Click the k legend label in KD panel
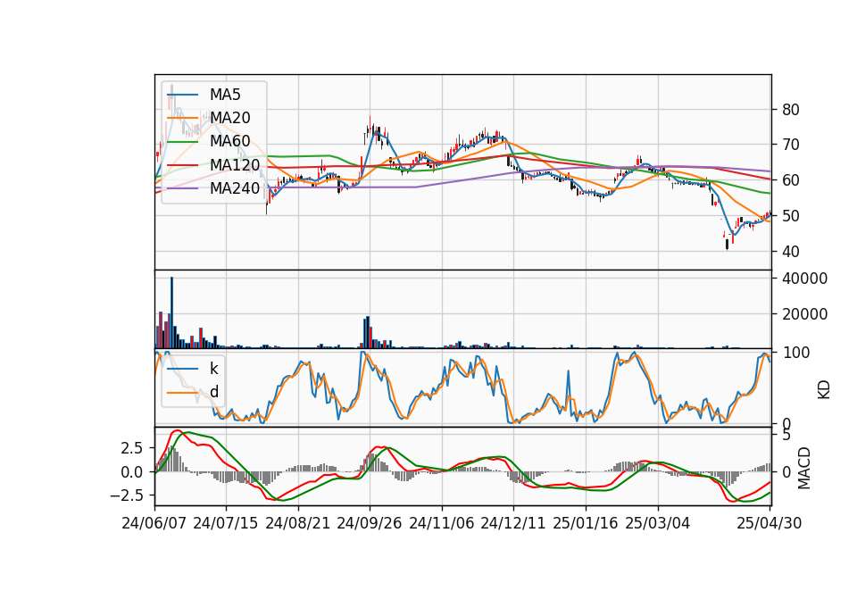The image size is (857, 616). click(213, 369)
